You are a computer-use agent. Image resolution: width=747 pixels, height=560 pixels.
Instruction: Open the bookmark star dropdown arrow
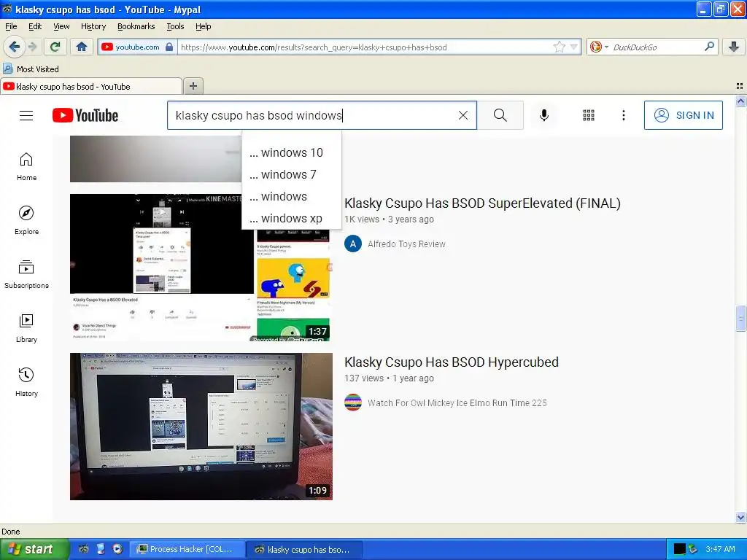pos(573,47)
